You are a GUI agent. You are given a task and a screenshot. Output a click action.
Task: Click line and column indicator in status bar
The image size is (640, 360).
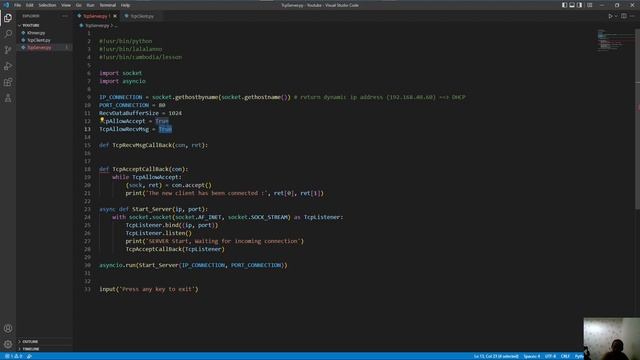click(x=496, y=356)
